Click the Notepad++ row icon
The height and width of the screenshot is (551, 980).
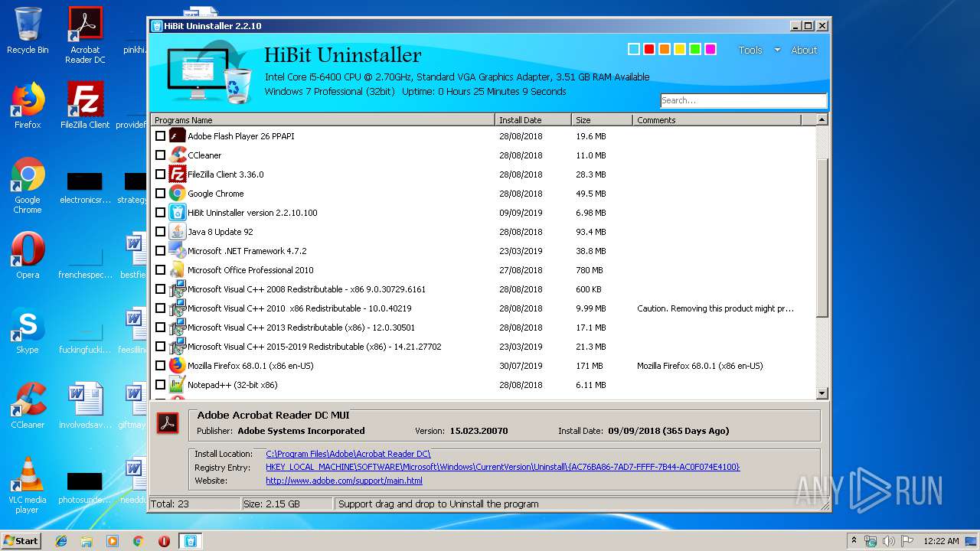pos(178,385)
